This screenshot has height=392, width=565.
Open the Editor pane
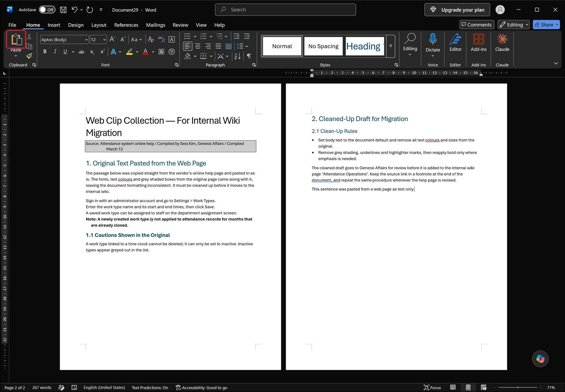(x=456, y=43)
